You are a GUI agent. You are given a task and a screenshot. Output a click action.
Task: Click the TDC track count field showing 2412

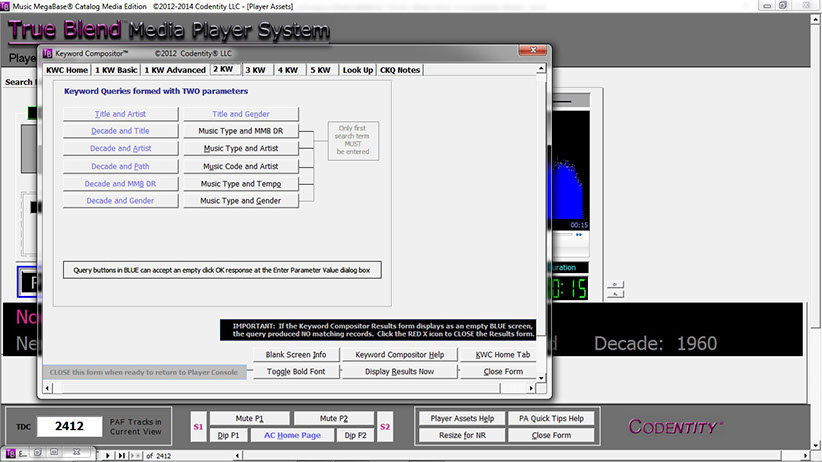click(69, 427)
